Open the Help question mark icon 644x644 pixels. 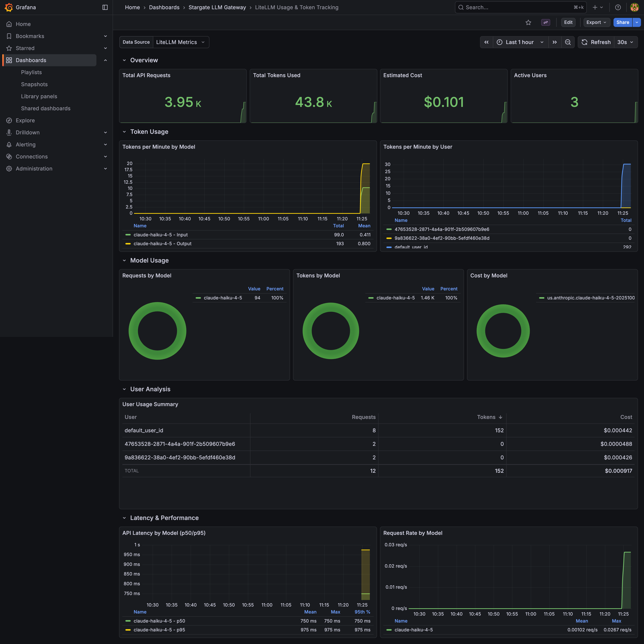coord(618,7)
